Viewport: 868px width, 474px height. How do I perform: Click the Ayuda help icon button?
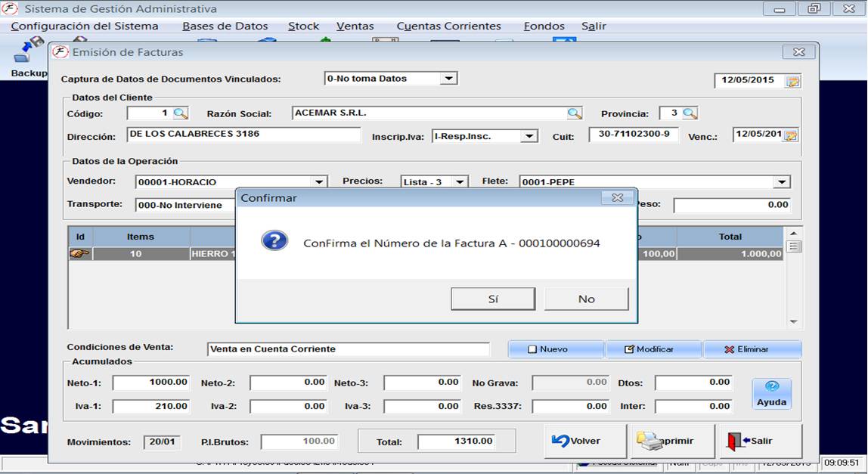pos(772,394)
